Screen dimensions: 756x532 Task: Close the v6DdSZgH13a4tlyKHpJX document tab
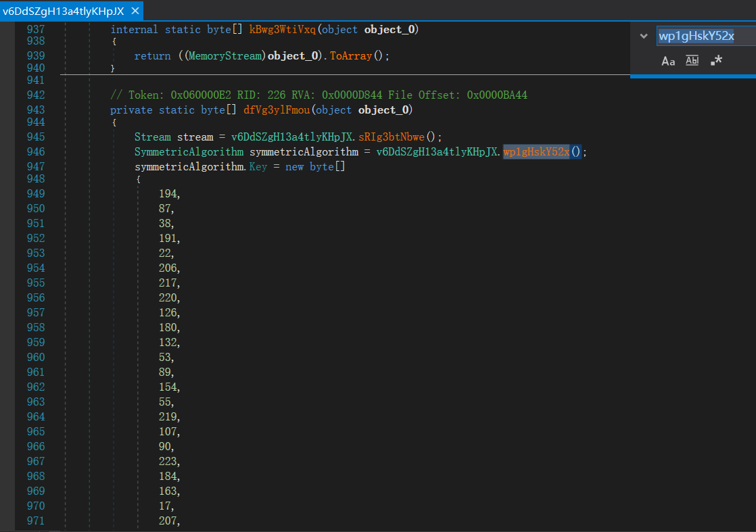pyautogui.click(x=135, y=11)
